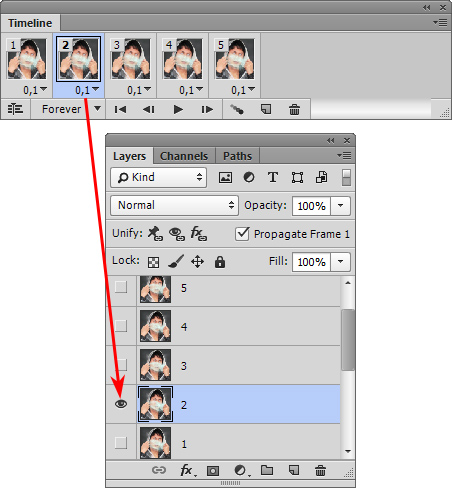This screenshot has height=488, width=452.
Task: Convert to video timeline icon
Action: point(15,109)
